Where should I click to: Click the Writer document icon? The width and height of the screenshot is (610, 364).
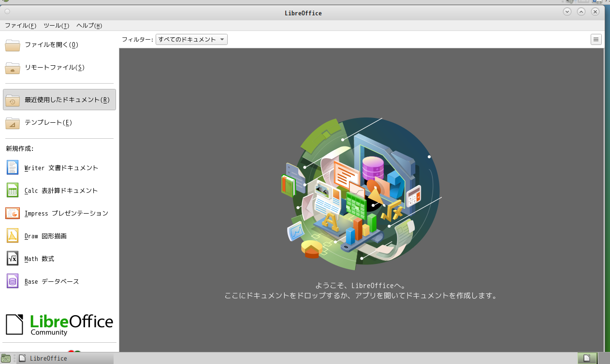13,168
